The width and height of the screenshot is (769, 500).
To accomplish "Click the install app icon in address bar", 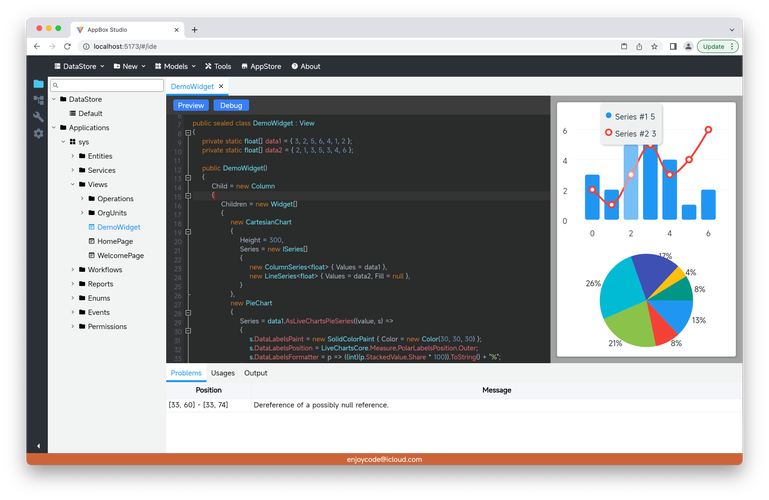I will click(x=624, y=46).
